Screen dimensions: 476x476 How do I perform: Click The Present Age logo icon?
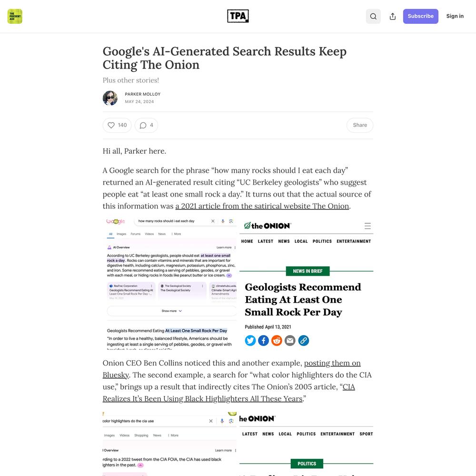(15, 16)
